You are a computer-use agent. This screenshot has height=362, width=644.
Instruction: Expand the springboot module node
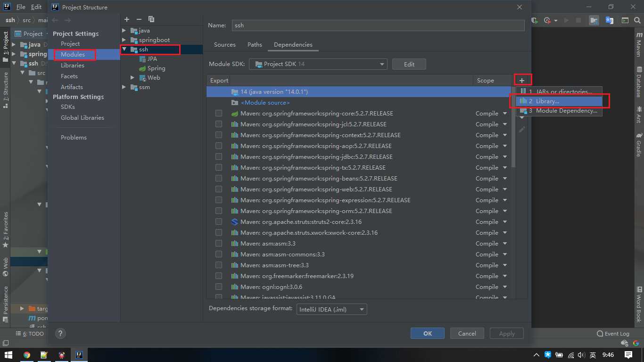coord(124,40)
